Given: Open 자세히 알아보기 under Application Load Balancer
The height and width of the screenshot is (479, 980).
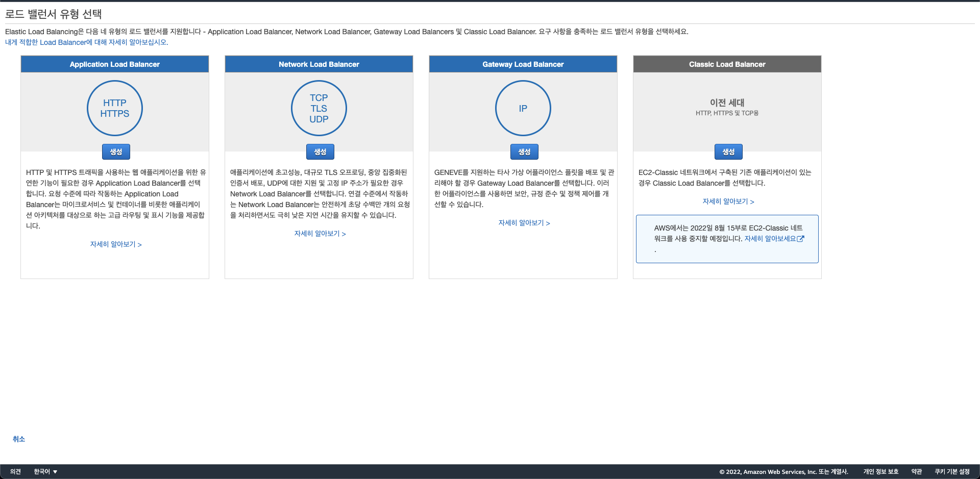Looking at the screenshot, I should 116,244.
